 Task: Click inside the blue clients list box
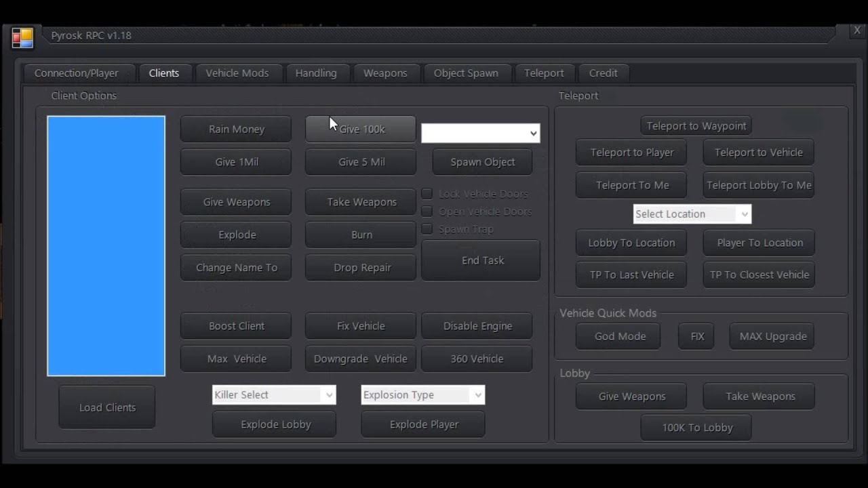tap(106, 246)
